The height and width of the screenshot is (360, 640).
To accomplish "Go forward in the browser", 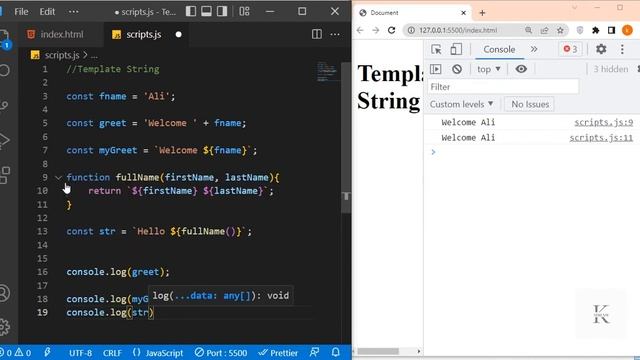I will click(x=376, y=30).
